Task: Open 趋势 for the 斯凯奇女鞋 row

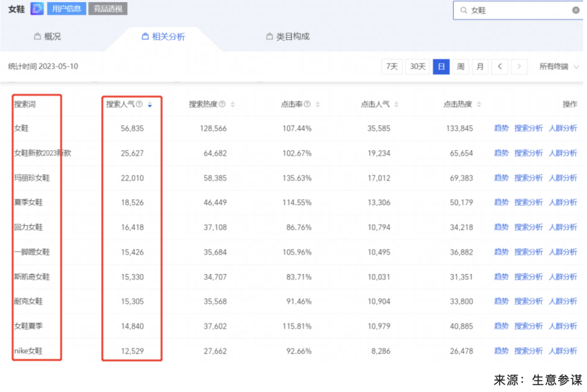Action: pos(501,277)
